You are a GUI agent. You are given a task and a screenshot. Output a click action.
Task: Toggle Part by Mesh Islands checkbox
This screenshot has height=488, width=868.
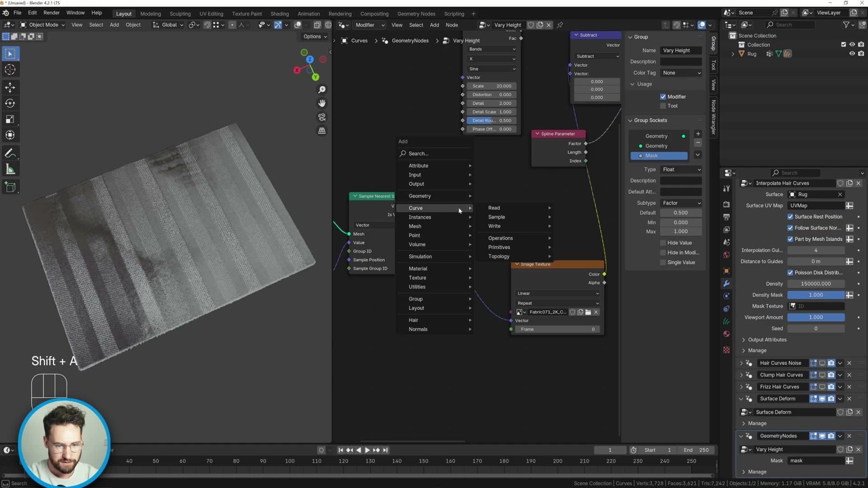pyautogui.click(x=790, y=239)
